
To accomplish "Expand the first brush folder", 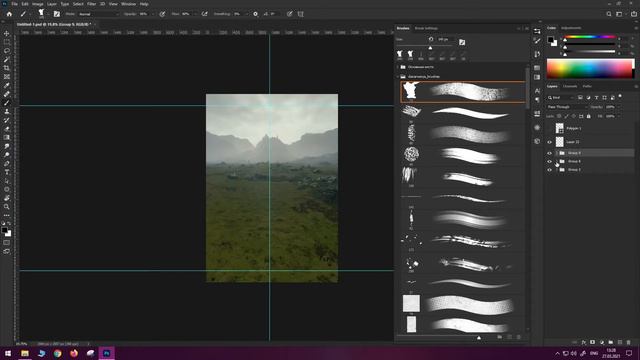I will [398, 67].
